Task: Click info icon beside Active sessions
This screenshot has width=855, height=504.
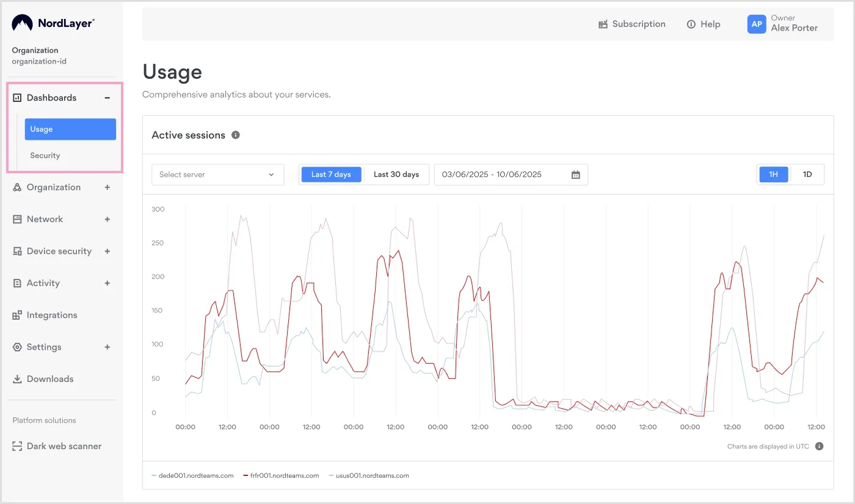Action: [x=236, y=135]
